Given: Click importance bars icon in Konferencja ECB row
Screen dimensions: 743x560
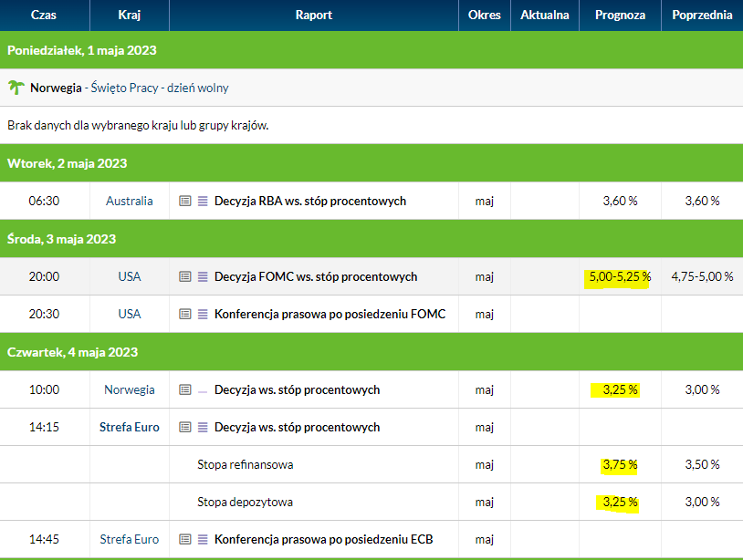Looking at the screenshot, I should (x=203, y=539).
